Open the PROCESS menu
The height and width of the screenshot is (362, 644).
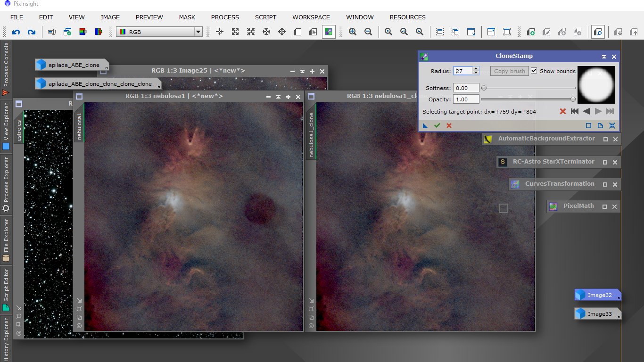(x=225, y=17)
